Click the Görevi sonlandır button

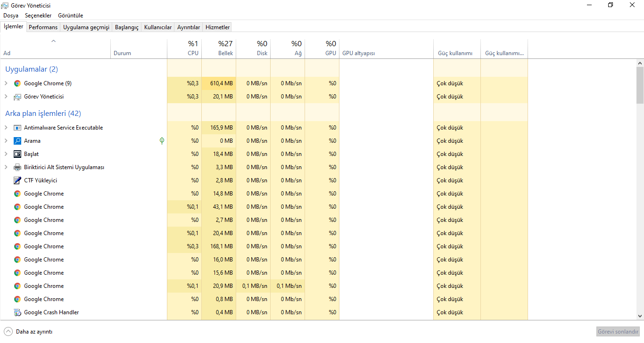[x=618, y=332]
